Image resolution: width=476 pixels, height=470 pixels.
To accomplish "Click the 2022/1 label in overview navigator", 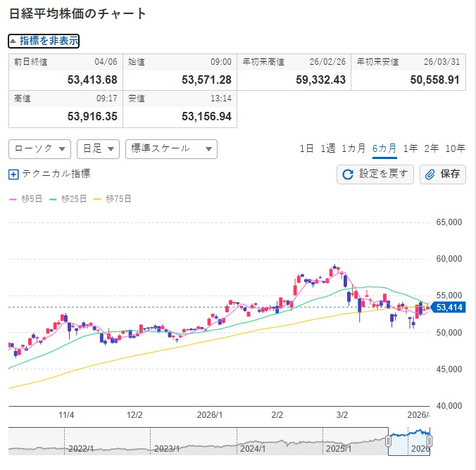I will coord(81,448).
